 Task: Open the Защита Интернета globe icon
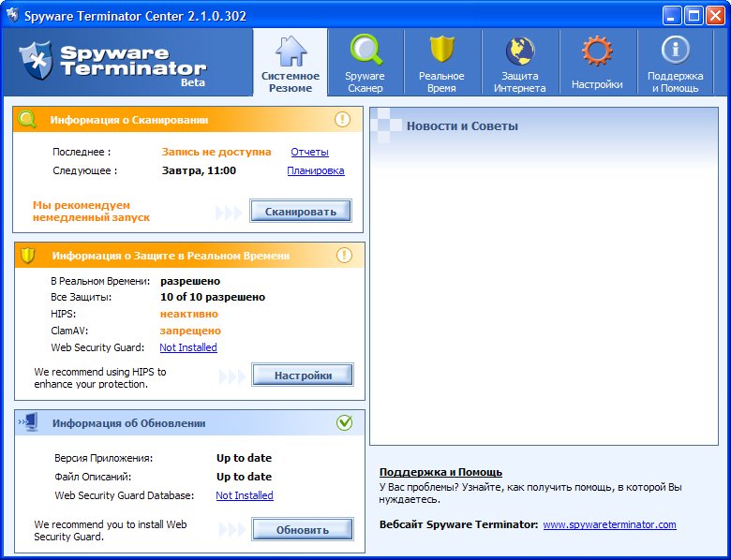(x=520, y=51)
